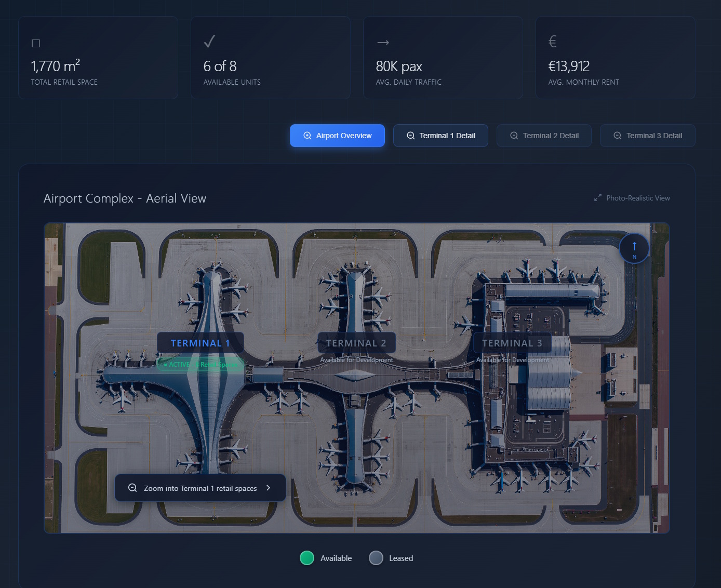721x588 pixels.
Task: Click the euro icon above Avg Monthly Rent
Action: pos(553,41)
